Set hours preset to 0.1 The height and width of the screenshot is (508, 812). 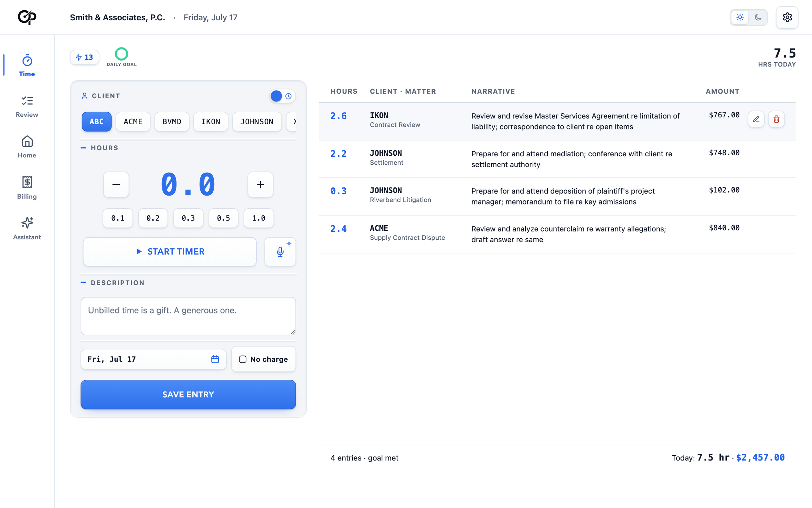click(x=118, y=218)
